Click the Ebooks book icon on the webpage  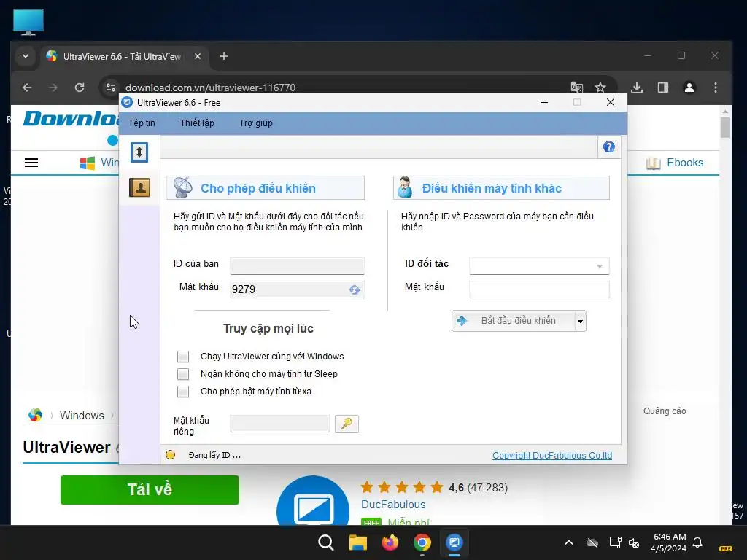pyautogui.click(x=654, y=163)
